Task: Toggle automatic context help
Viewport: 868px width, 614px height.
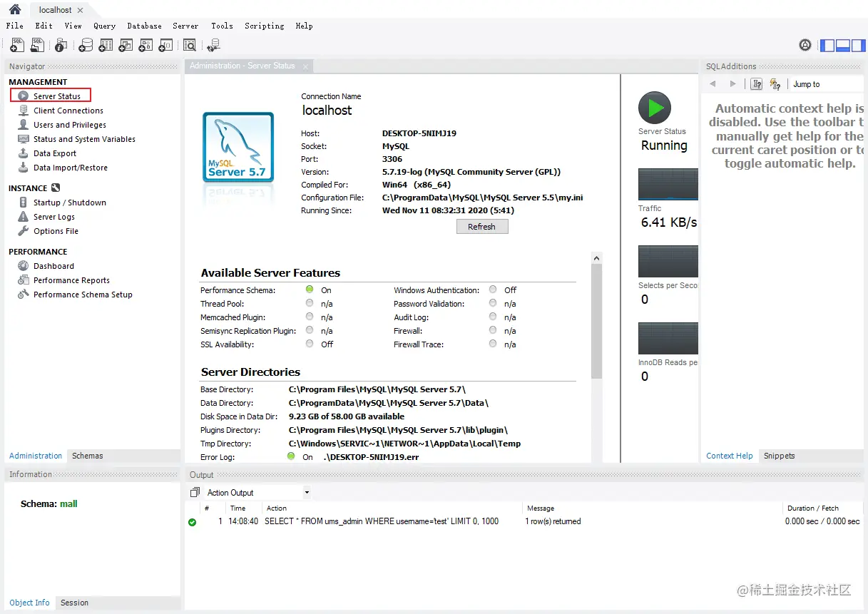Action: pyautogui.click(x=775, y=84)
